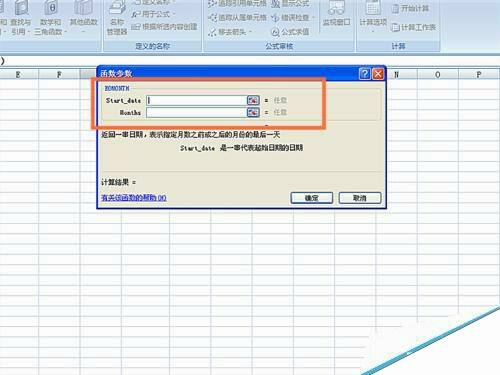Collapse dialog via Start_date range selector icon
This screenshot has height=375, width=500.
pos(253,100)
